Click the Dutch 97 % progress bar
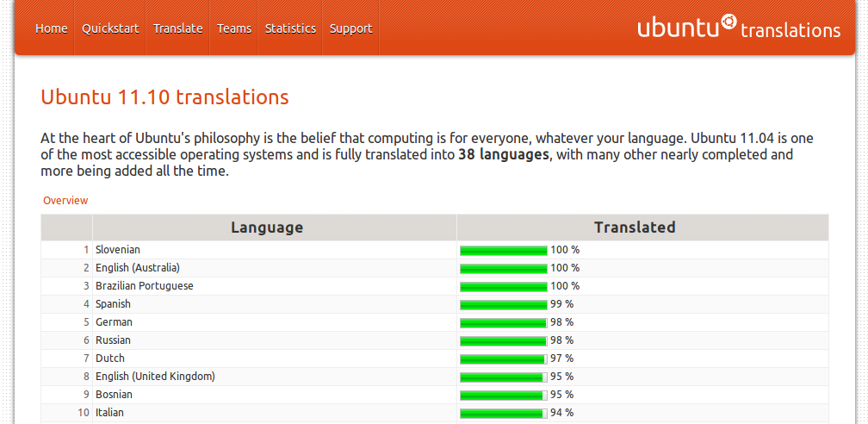 click(x=504, y=359)
